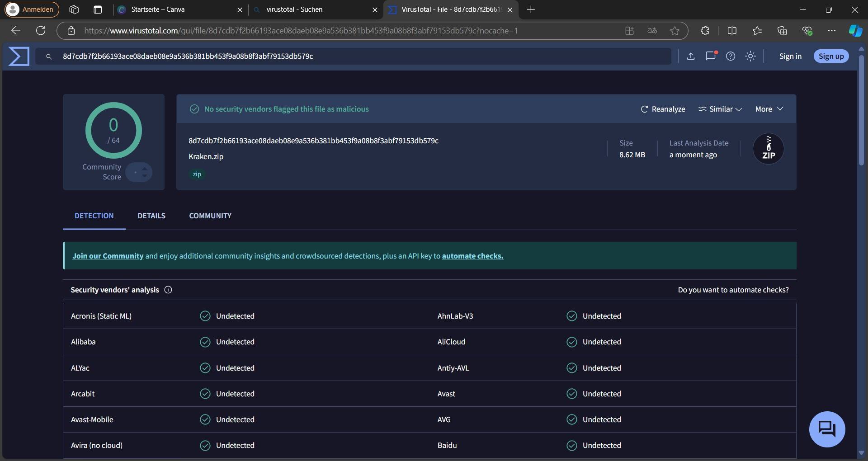Open the DETECTION tab

point(94,216)
